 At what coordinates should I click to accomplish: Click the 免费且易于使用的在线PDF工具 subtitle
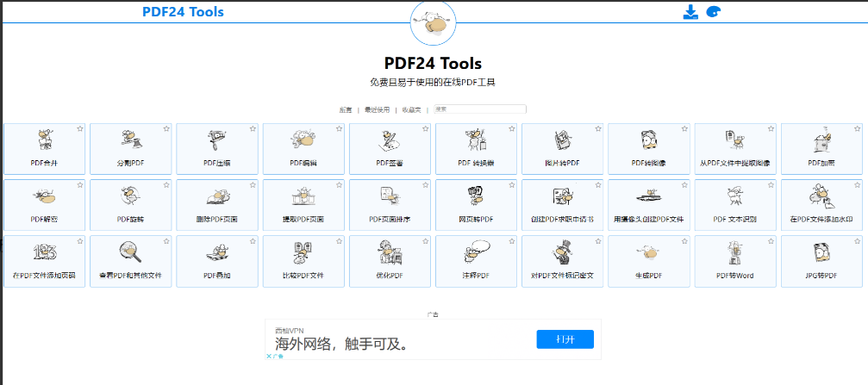click(433, 83)
